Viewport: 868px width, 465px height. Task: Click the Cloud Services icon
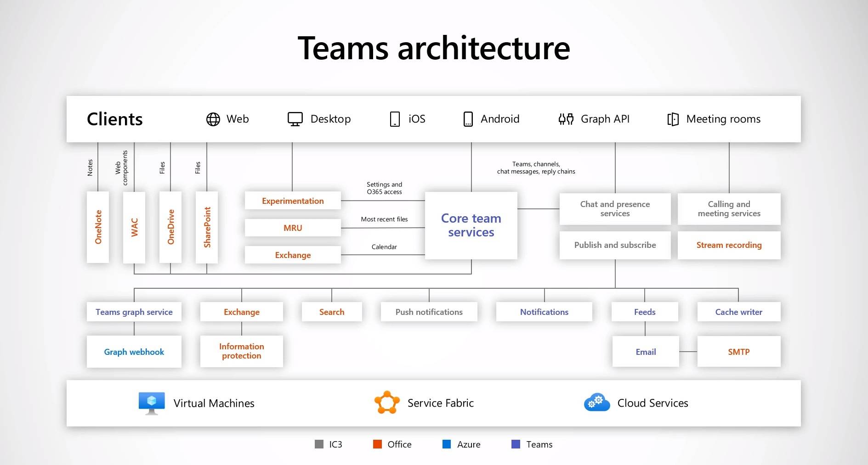click(596, 403)
